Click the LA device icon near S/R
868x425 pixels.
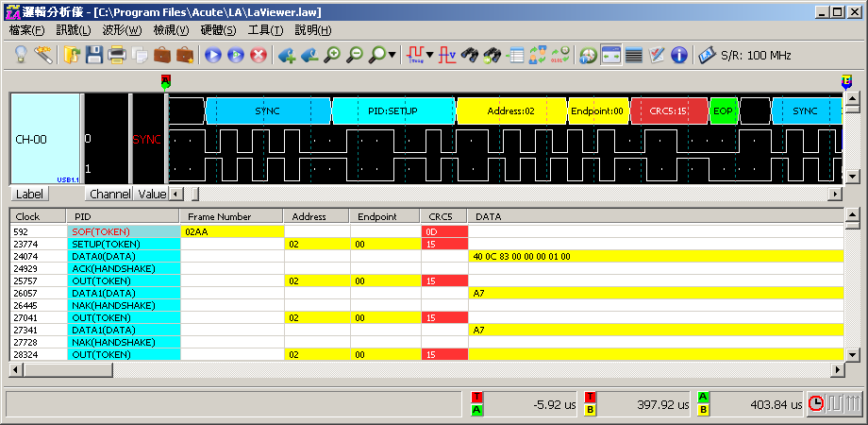707,55
